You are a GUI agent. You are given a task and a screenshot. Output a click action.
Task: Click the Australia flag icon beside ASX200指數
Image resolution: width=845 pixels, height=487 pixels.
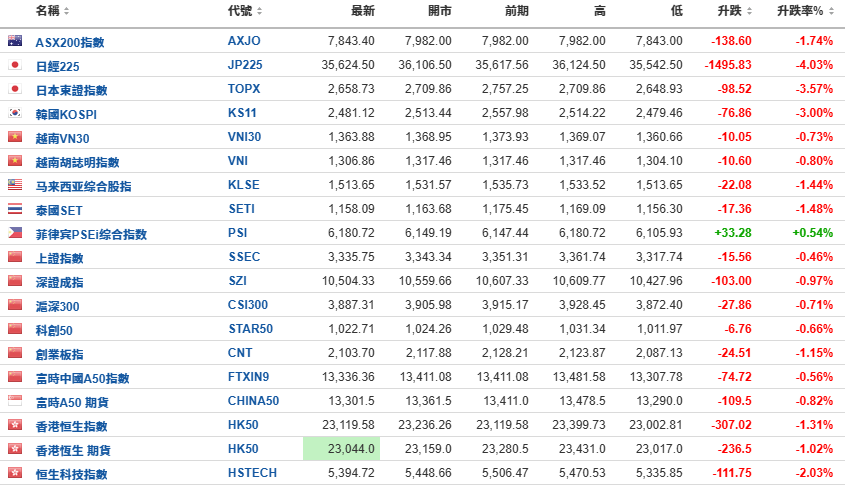14,41
